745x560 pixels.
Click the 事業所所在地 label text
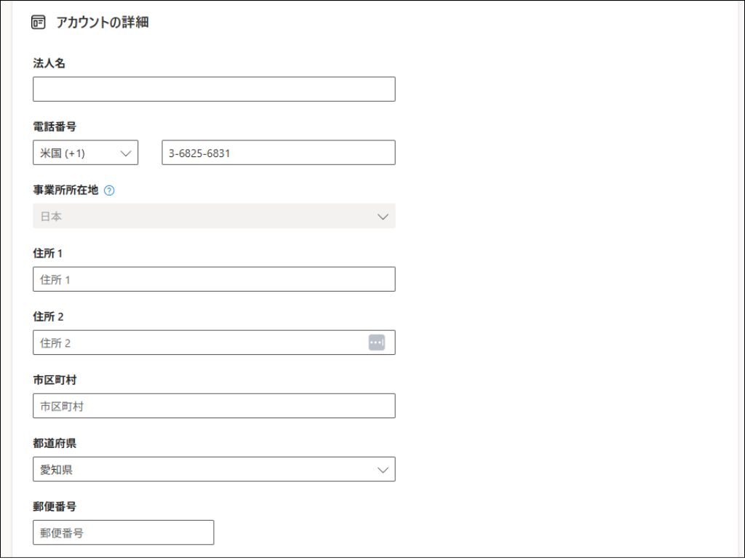click(65, 190)
